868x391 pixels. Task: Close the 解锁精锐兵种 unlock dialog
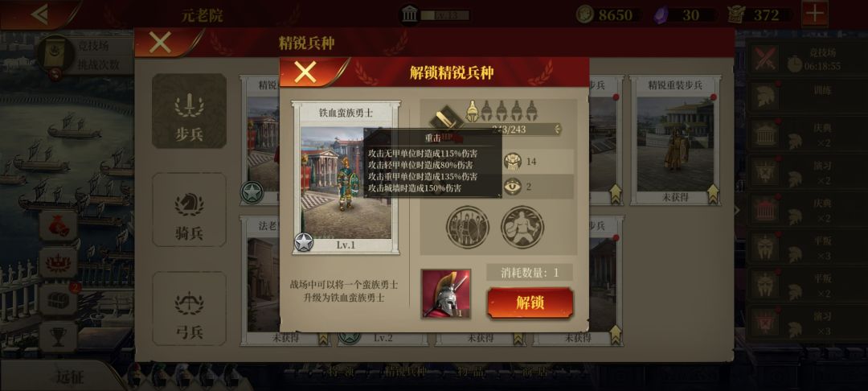305,72
